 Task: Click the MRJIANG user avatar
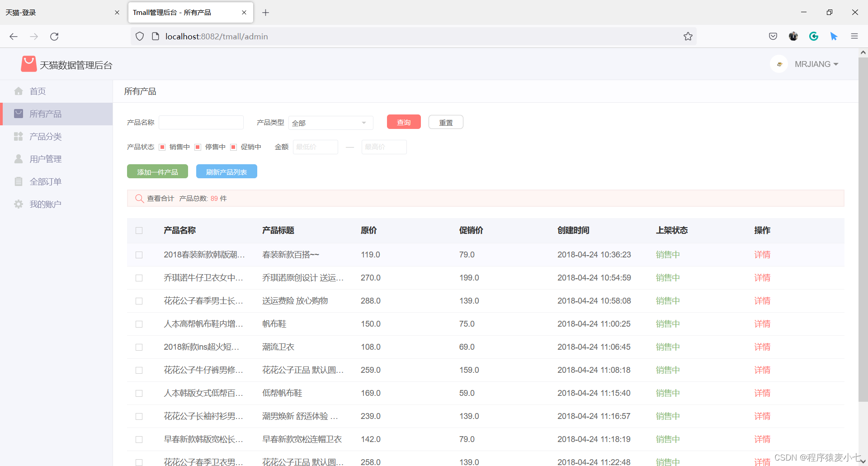779,64
